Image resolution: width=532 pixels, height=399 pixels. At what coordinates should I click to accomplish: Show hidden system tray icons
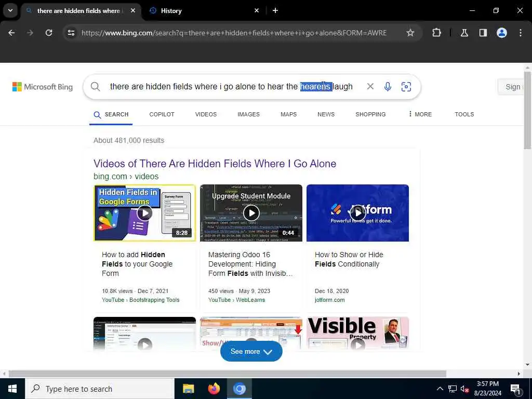[440, 389]
